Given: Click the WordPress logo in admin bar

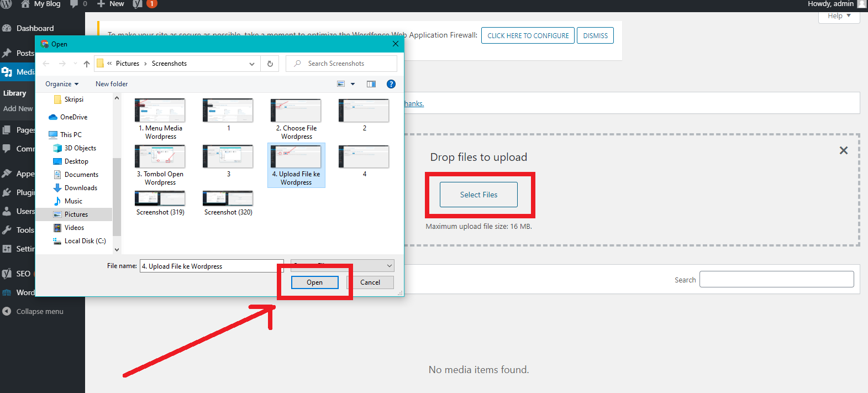Looking at the screenshot, I should 7,4.
